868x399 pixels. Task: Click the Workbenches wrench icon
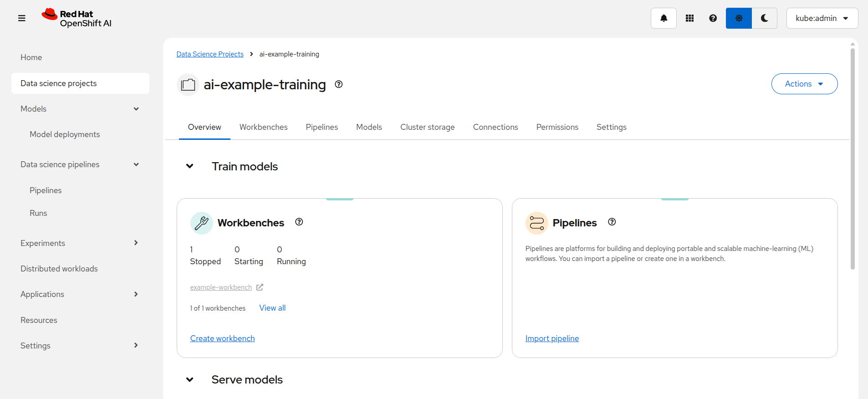(x=202, y=223)
